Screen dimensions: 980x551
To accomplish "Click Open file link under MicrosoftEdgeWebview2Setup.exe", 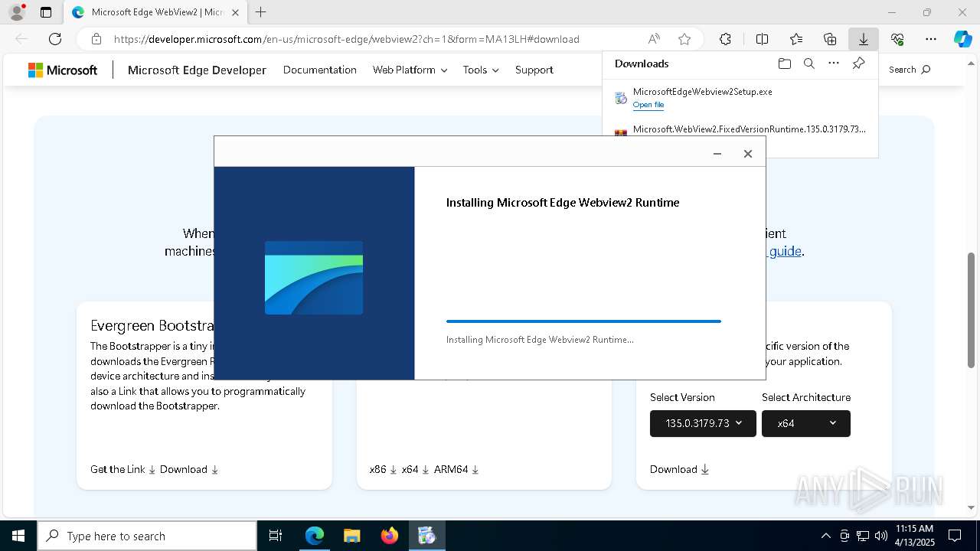I will pos(648,105).
